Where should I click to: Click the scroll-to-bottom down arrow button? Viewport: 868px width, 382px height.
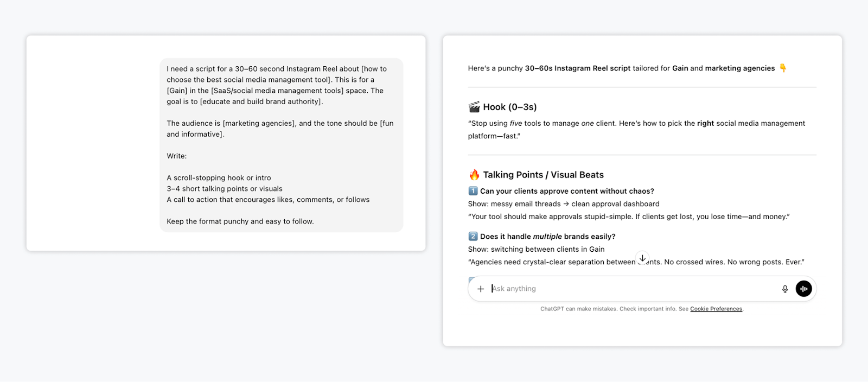point(642,258)
